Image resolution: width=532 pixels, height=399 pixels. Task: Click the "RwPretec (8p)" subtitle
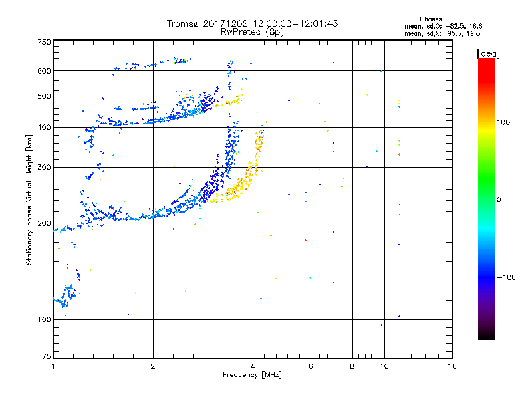coord(252,32)
